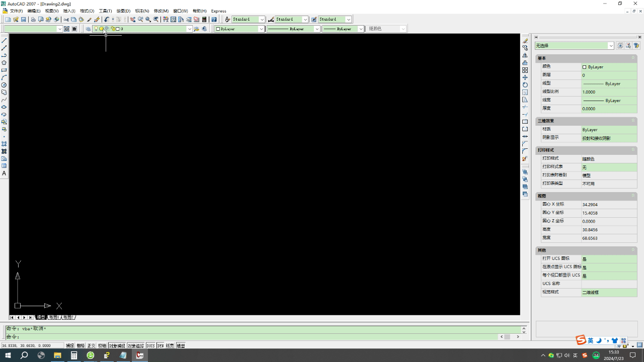Open the layer selection dropdown showing 0
This screenshot has width=644, height=362.
coord(189,29)
